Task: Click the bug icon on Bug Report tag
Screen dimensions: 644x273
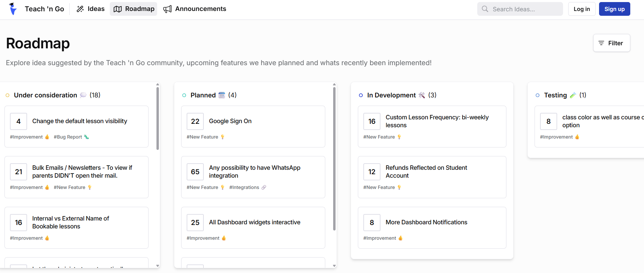Action: click(x=86, y=137)
